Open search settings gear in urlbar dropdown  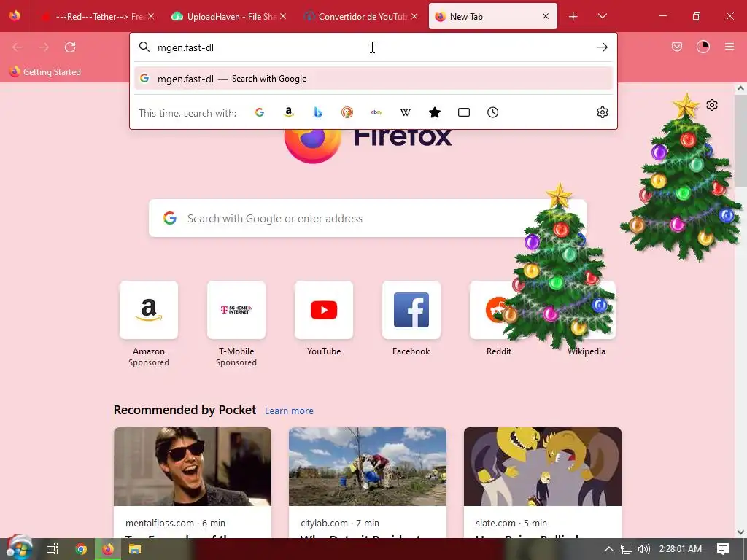[x=602, y=112]
